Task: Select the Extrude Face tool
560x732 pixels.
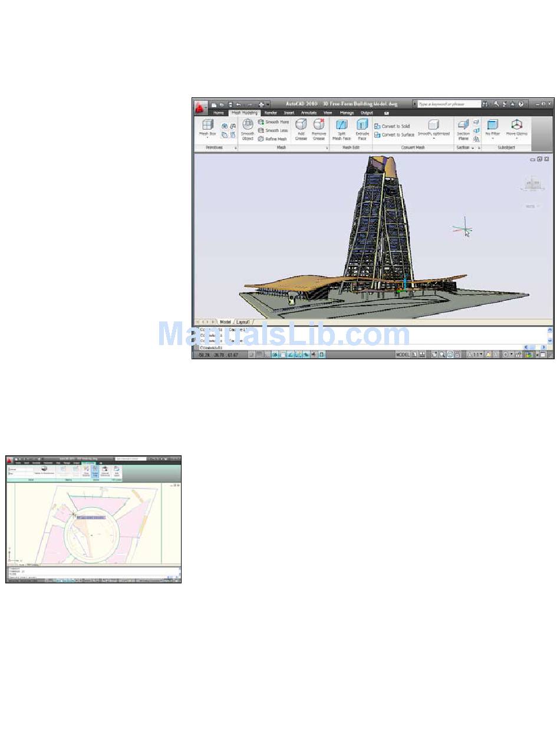Action: (362, 129)
